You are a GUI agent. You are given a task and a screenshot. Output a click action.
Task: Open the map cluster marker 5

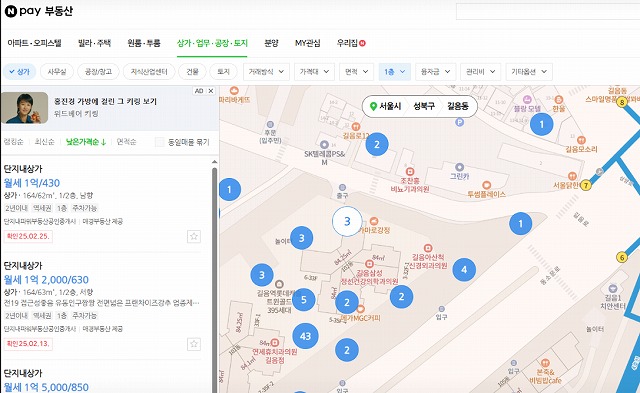pos(304,300)
